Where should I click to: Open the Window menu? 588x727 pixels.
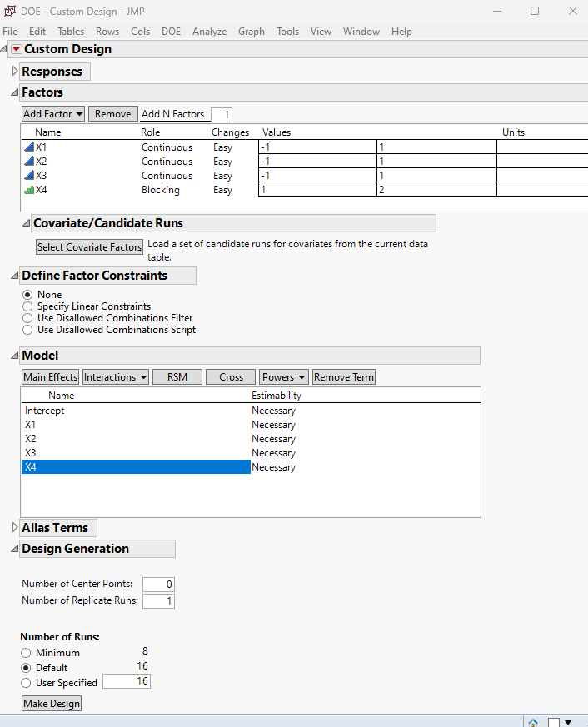tap(361, 32)
